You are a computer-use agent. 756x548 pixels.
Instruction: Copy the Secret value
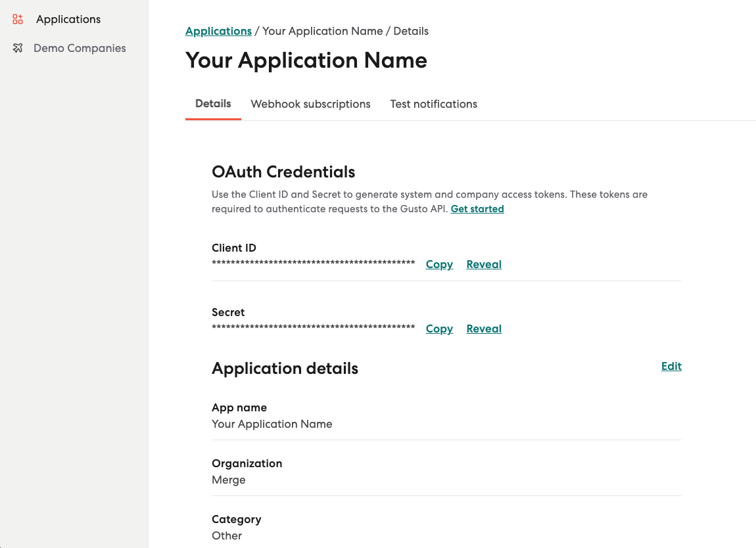pos(439,329)
